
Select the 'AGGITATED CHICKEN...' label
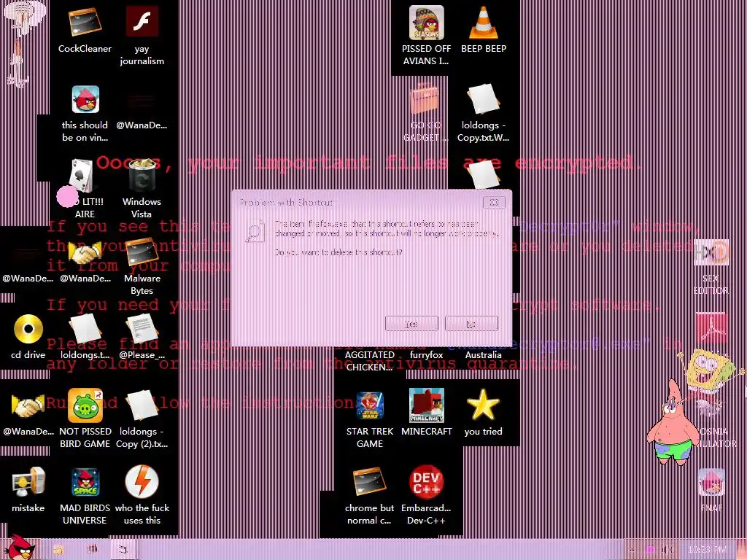(x=370, y=361)
